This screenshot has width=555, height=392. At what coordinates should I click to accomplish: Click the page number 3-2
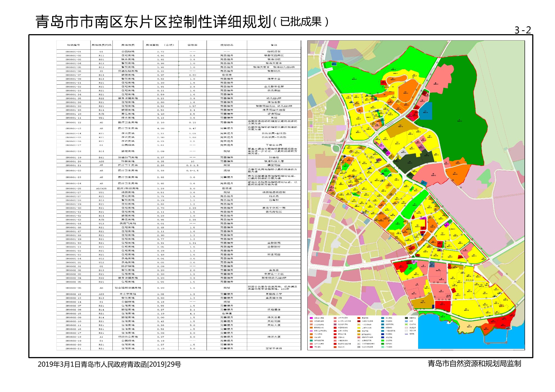[523, 30]
